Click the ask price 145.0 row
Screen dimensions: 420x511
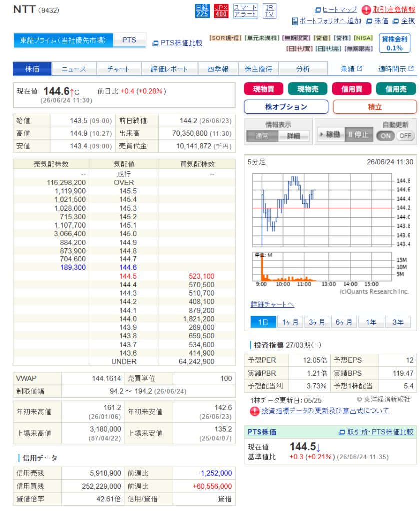click(124, 234)
